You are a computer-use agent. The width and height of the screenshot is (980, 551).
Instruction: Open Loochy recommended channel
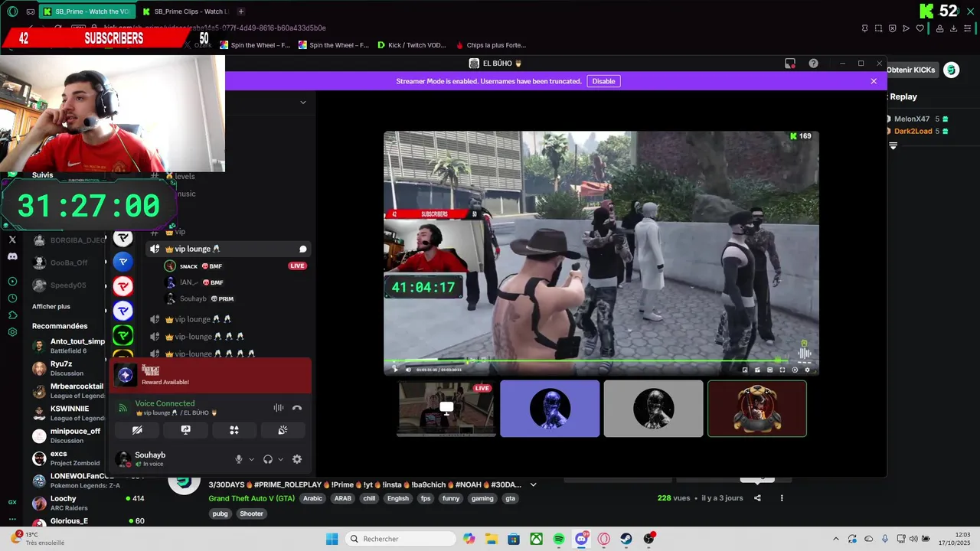(69, 503)
